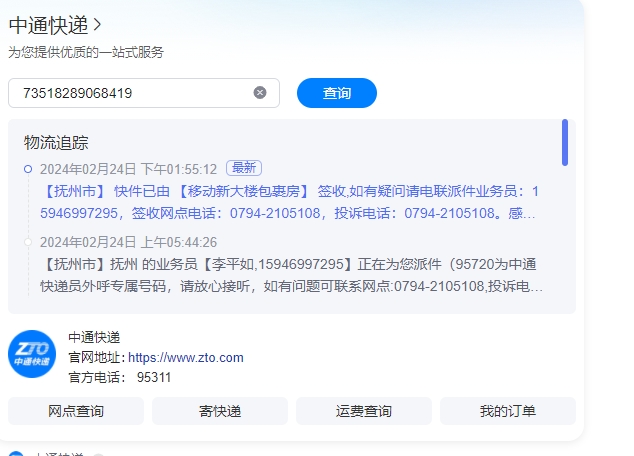Open https://www.zto.com official website link
This screenshot has width=634, height=456.
click(186, 357)
